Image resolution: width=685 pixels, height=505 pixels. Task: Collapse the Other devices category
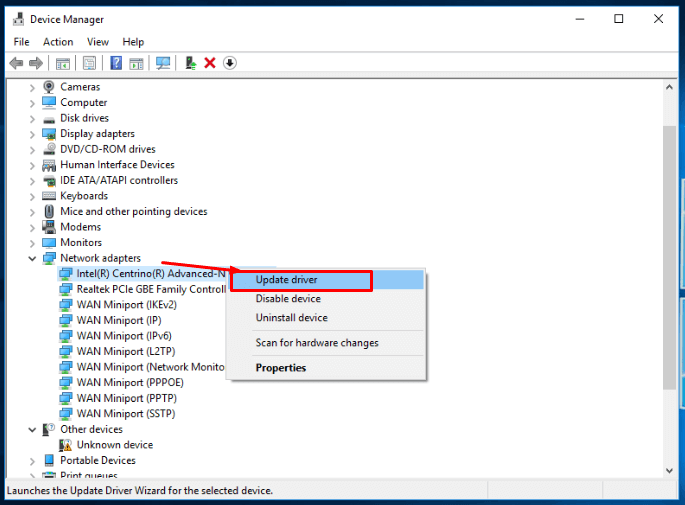pos(33,429)
